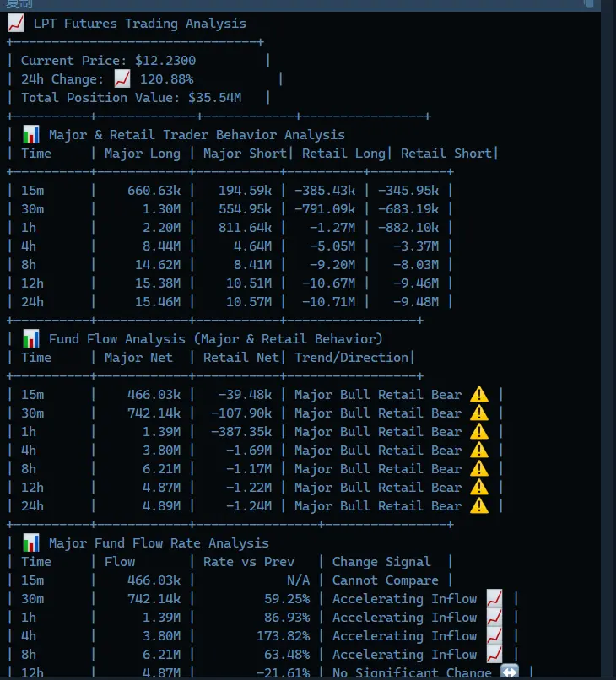Screen dimensions: 616x680
Task: Select the 554.95k value in 30m row
Action: point(245,209)
